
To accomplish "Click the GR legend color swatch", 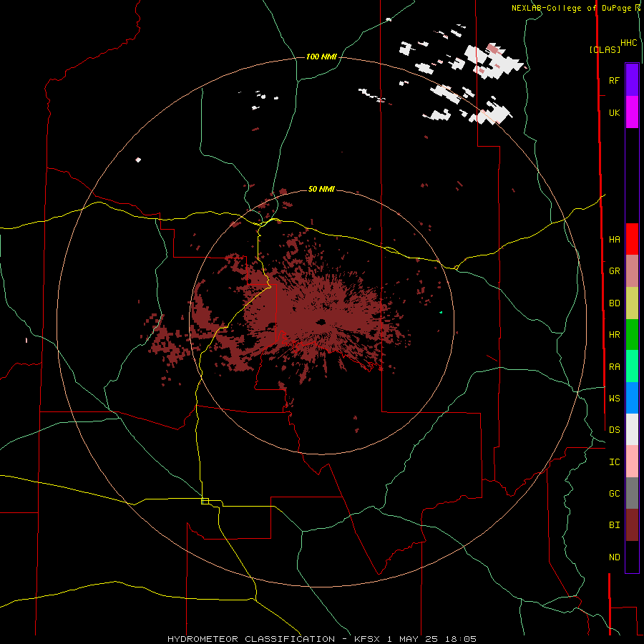I will (x=632, y=271).
